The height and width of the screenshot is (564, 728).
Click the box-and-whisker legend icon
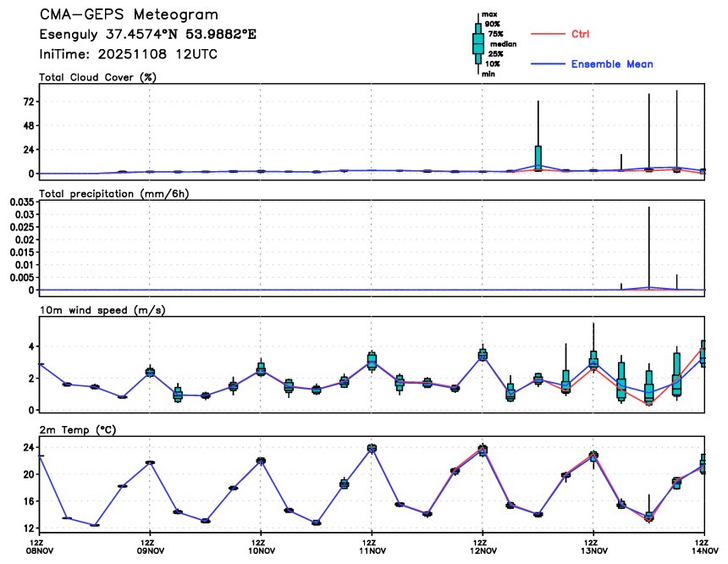click(477, 43)
